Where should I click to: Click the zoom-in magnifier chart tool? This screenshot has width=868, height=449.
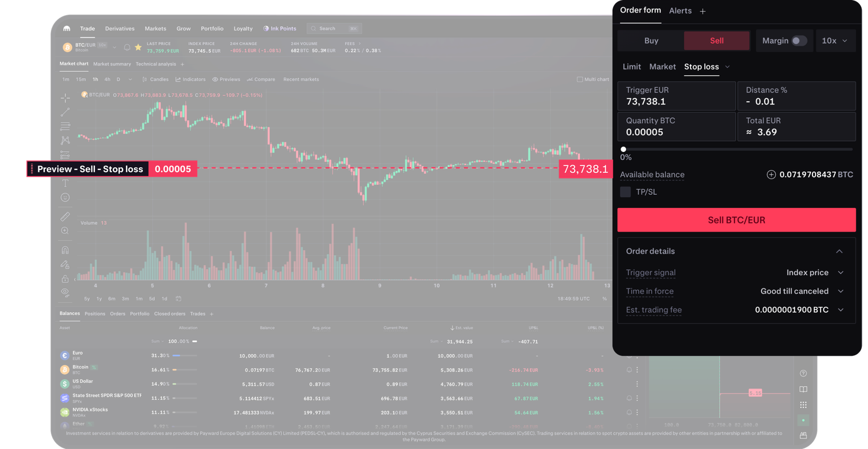pyautogui.click(x=65, y=230)
